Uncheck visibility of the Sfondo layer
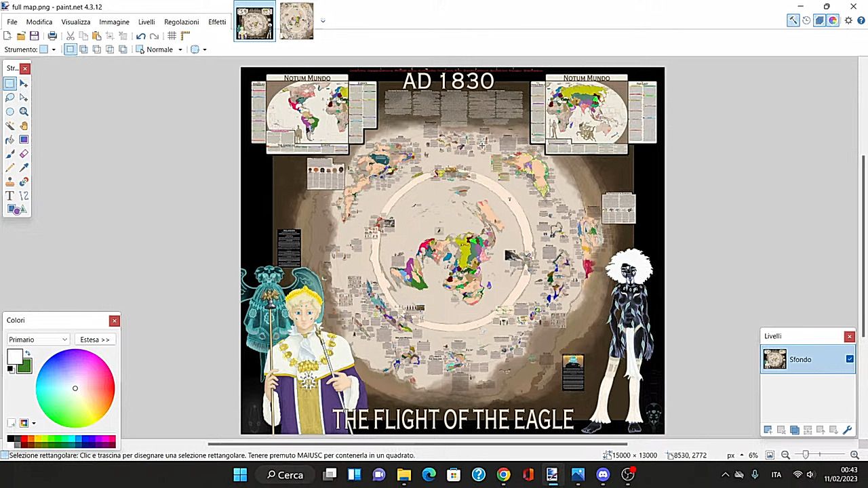The height and width of the screenshot is (488, 868). (850, 359)
